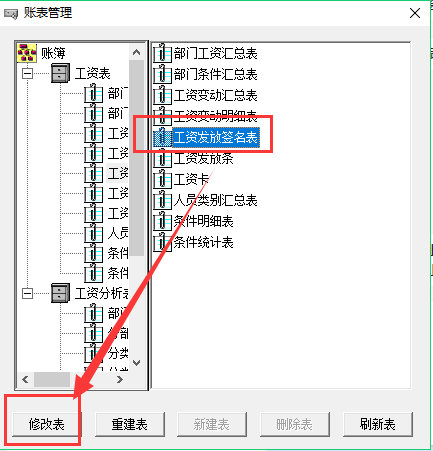Click the 重建表 button

pos(130,424)
